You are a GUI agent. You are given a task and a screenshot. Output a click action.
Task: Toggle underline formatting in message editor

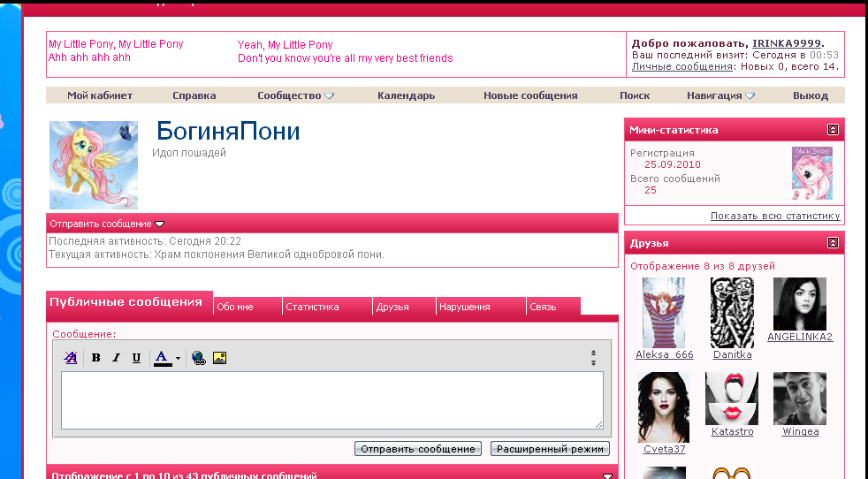[136, 358]
